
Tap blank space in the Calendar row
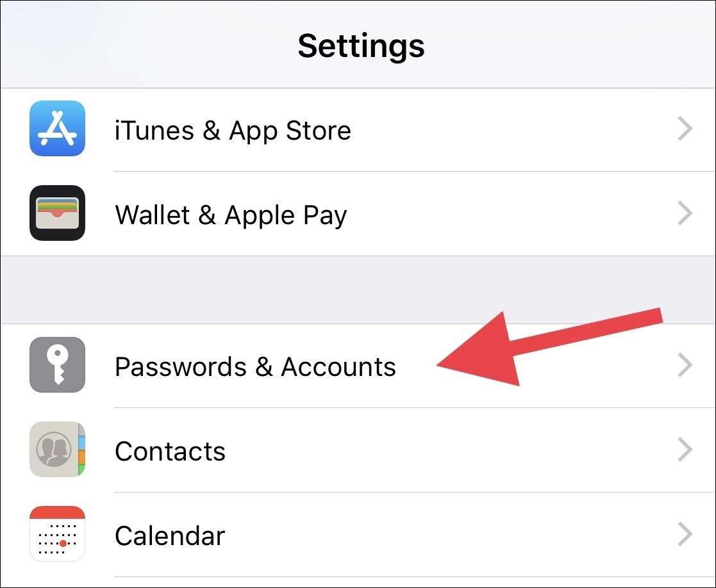[447, 534]
